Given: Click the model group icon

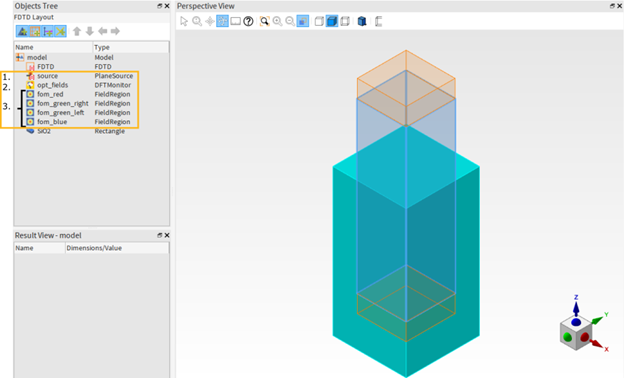Looking at the screenshot, I should 20,57.
